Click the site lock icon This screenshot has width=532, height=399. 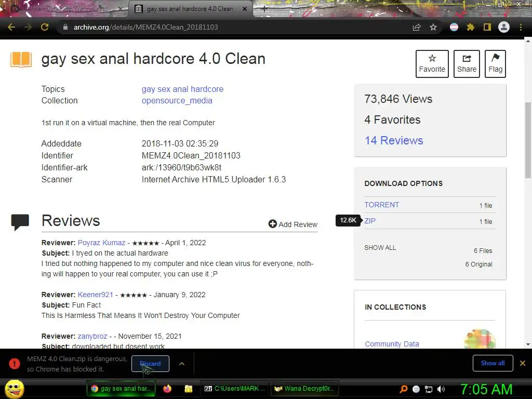pyautogui.click(x=65, y=27)
